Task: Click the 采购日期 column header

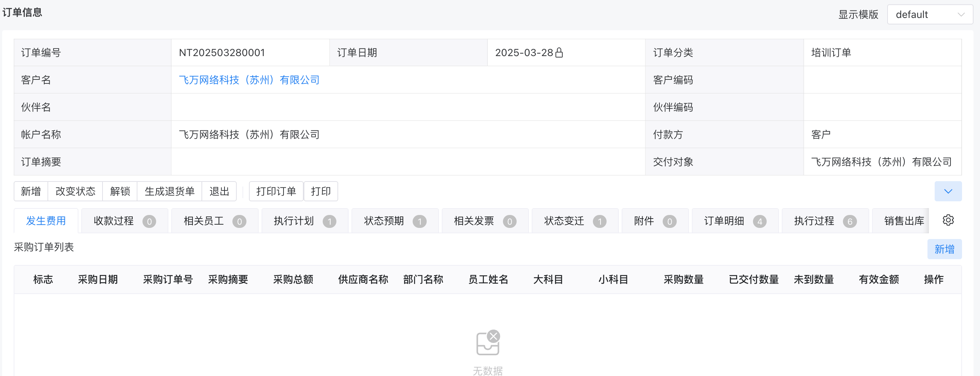Action: (98, 279)
